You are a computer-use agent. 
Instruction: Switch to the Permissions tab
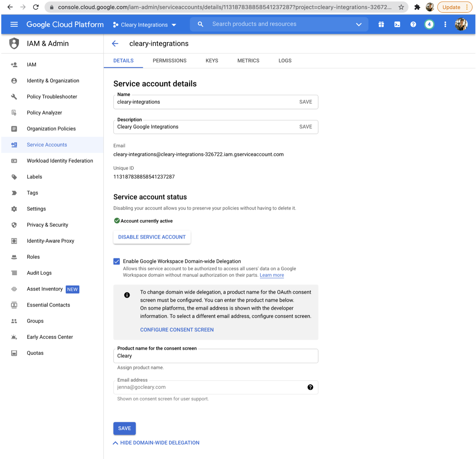pyautogui.click(x=170, y=61)
